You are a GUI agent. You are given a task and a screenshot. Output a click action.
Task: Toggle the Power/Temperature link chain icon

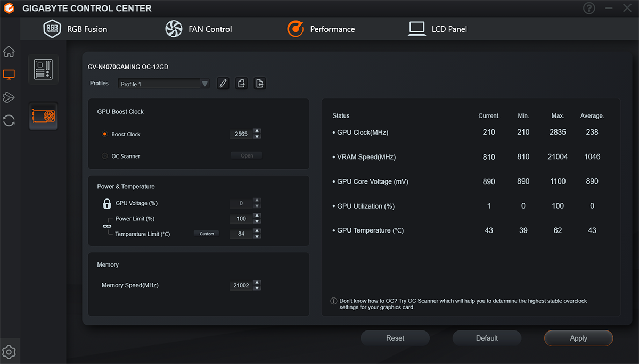(x=107, y=226)
